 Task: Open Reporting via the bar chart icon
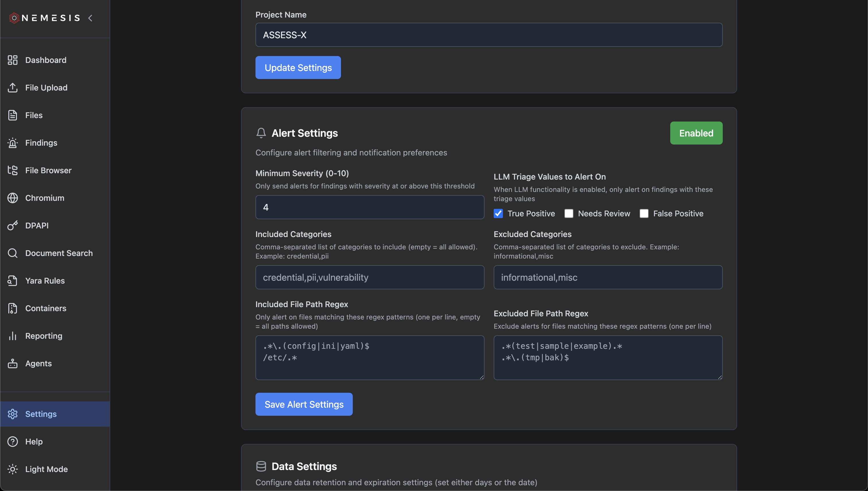click(x=12, y=336)
